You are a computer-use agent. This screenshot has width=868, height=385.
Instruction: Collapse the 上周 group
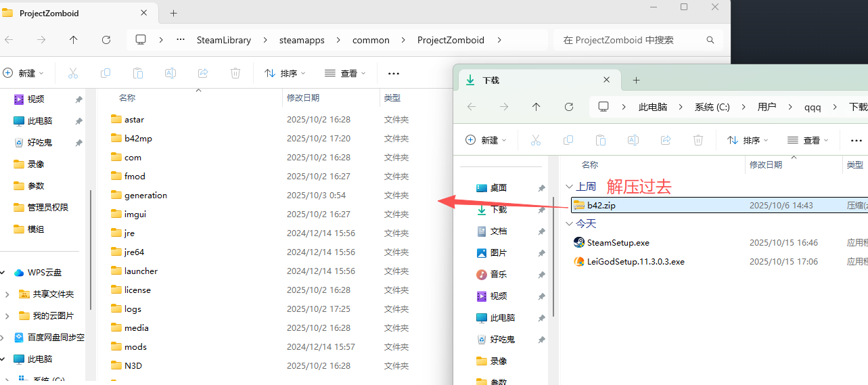(568, 186)
